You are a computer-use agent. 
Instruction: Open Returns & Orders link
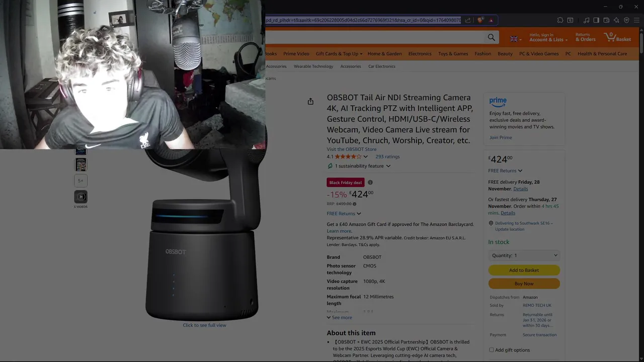(585, 37)
